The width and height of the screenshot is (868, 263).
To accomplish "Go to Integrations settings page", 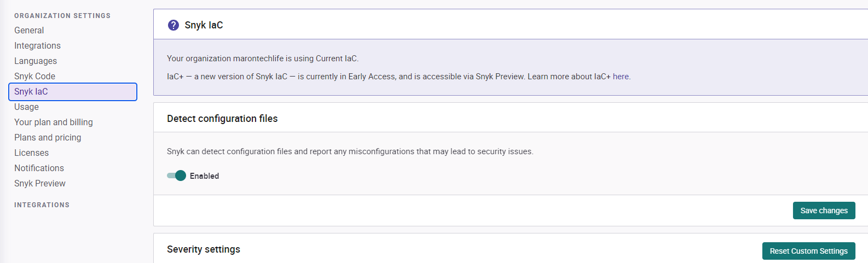I will point(37,46).
